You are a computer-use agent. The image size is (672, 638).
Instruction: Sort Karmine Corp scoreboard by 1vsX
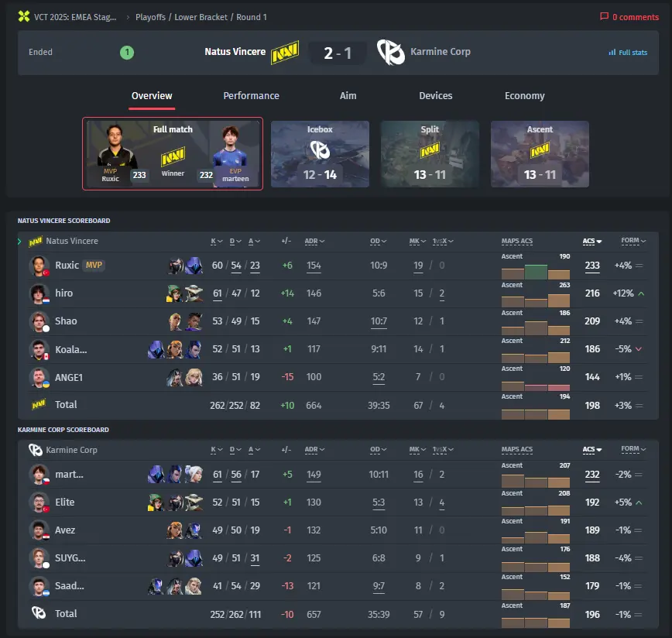[x=443, y=450]
